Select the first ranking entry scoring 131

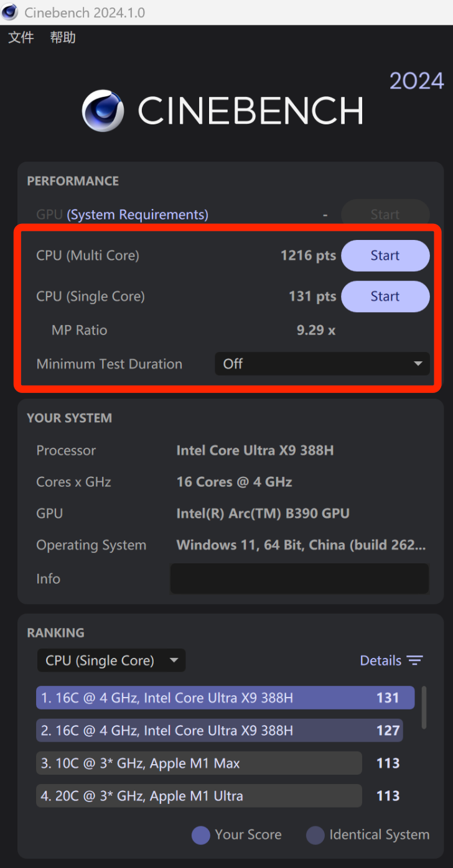[x=225, y=698]
